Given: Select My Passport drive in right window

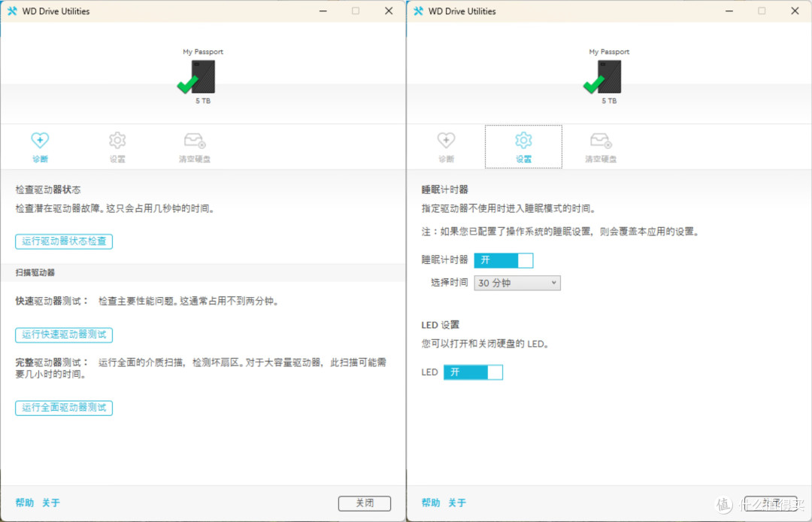Looking at the screenshot, I should tap(608, 76).
